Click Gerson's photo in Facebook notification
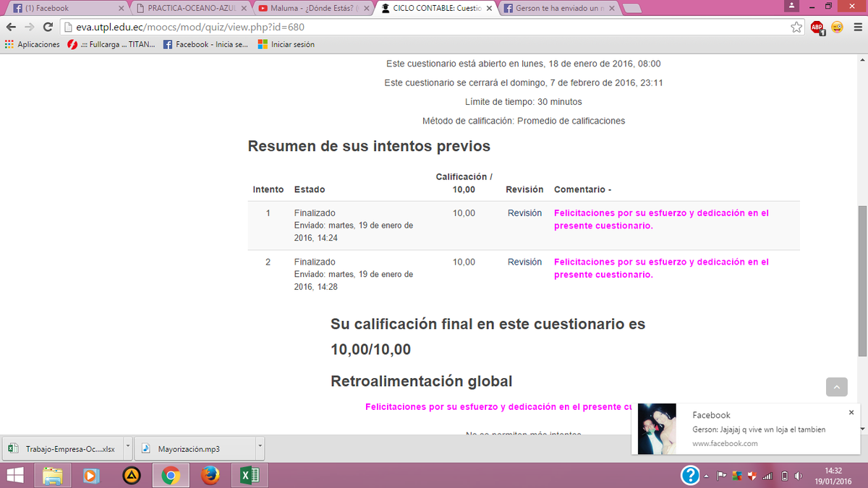This screenshot has height=488, width=868. click(x=657, y=429)
